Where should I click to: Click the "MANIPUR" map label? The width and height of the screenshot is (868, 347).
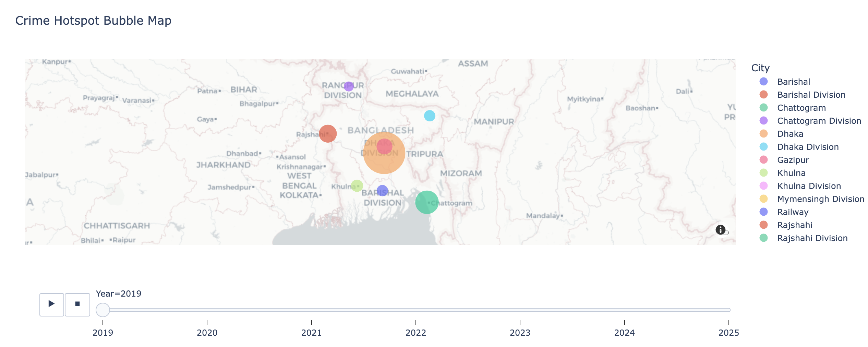494,122
